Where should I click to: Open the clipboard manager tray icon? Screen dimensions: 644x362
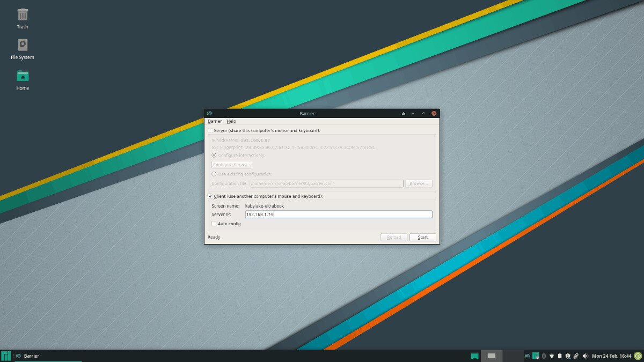(576, 356)
